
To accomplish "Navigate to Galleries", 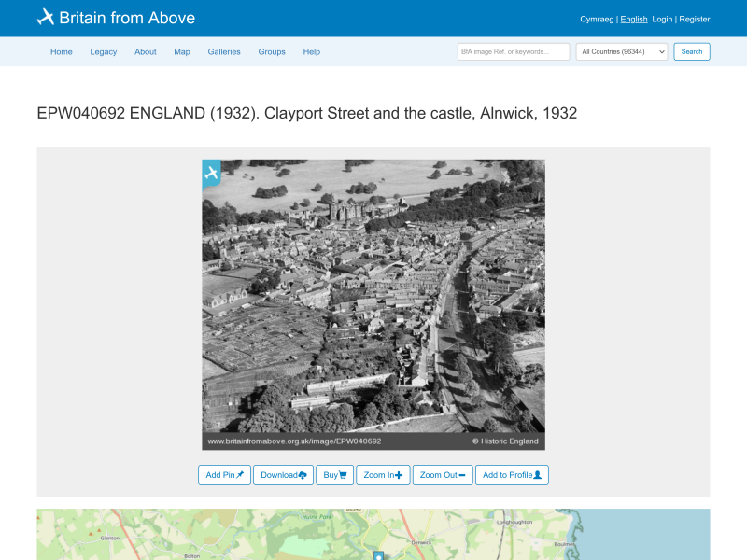I will 224,52.
